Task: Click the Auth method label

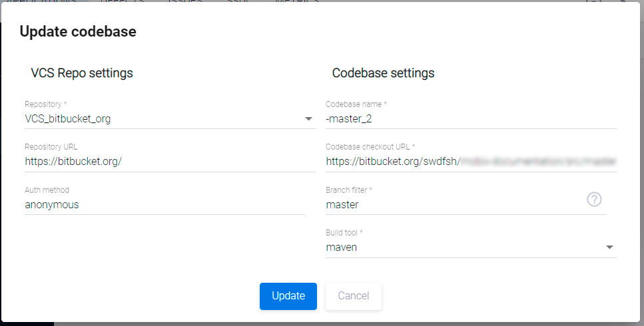Action: (47, 190)
